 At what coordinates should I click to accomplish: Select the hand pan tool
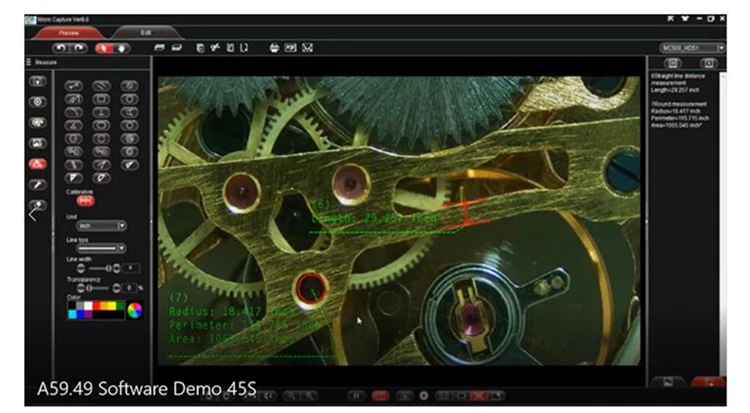tap(123, 47)
